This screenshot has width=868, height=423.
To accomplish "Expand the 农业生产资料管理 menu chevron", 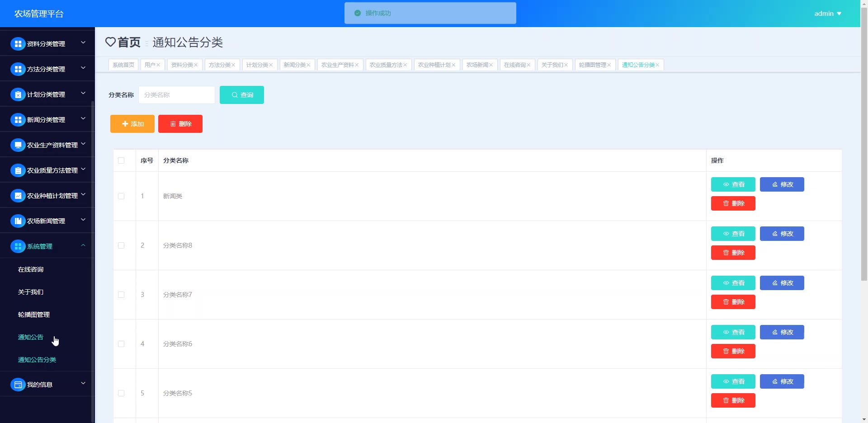I will [x=83, y=144].
